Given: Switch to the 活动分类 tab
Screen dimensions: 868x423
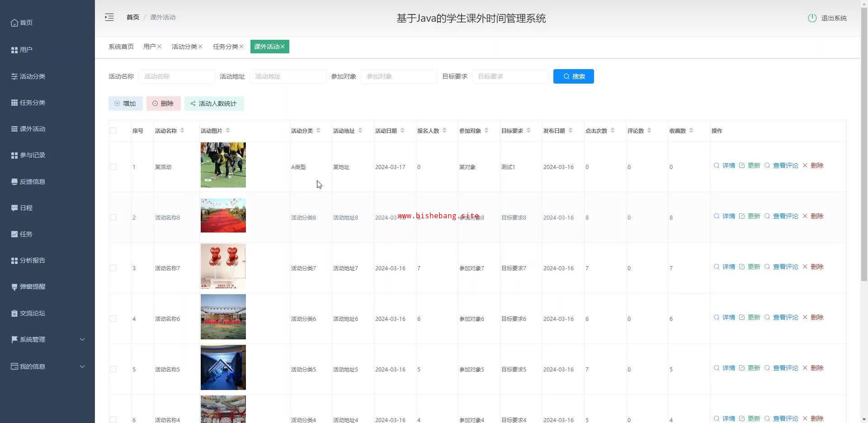Looking at the screenshot, I should pos(184,47).
